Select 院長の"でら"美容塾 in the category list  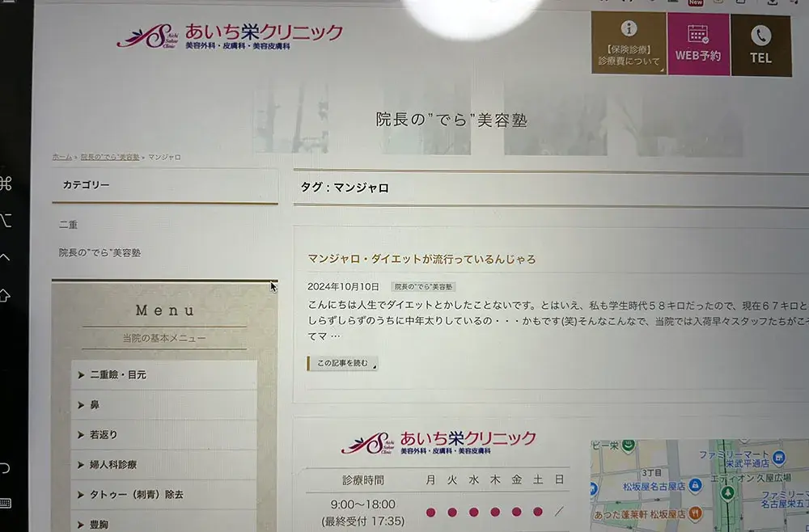click(x=100, y=252)
